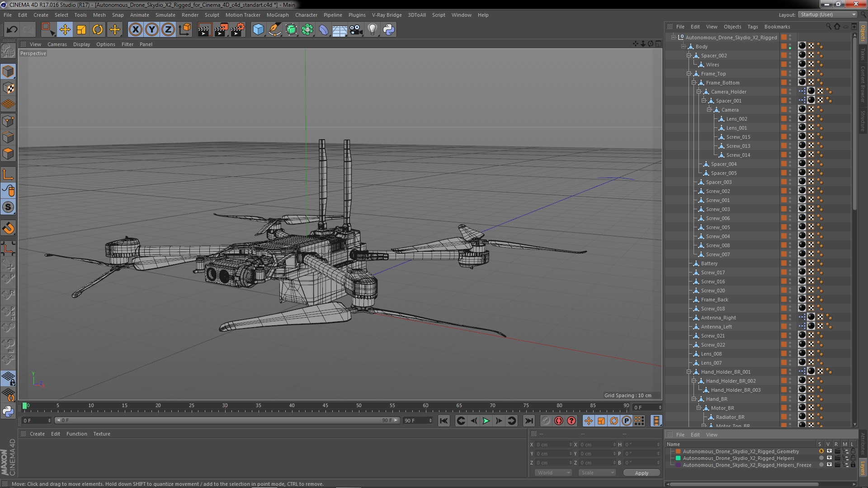Screen dimensions: 868x488
Task: Collapse the Hand_Holder_BR_001 tree node
Action: click(689, 371)
